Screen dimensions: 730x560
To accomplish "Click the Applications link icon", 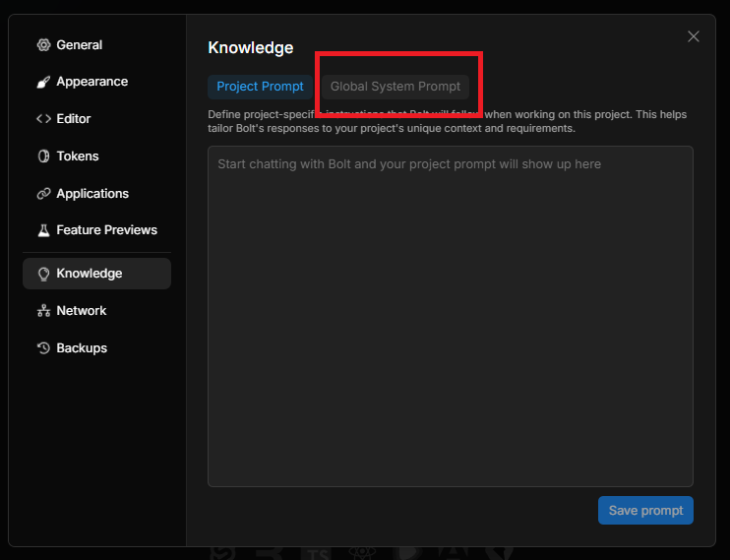I will click(43, 193).
